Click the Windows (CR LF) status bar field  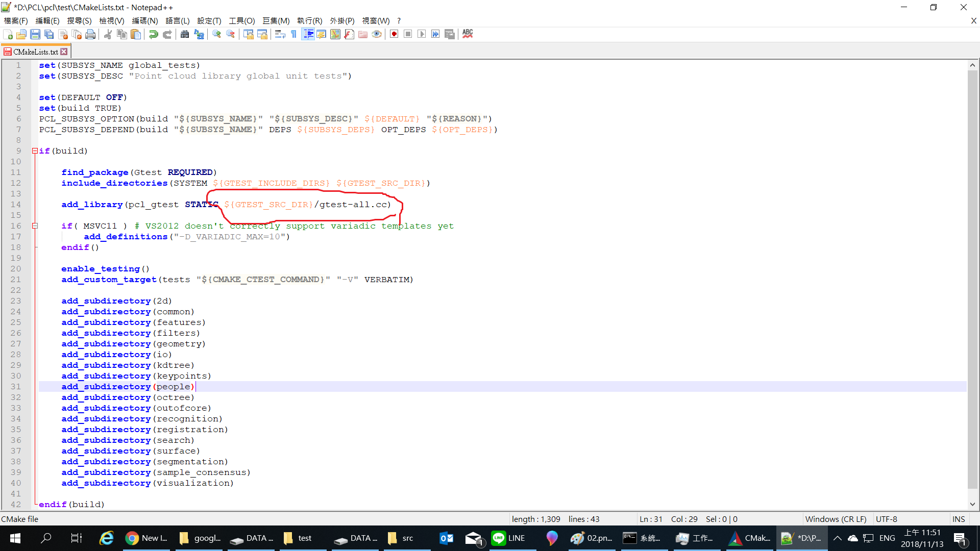[836, 519]
